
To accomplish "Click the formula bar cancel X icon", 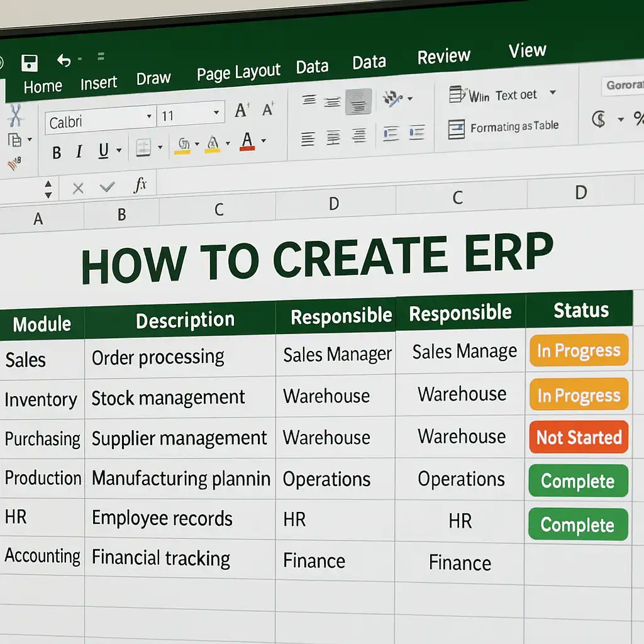I will 78,187.
